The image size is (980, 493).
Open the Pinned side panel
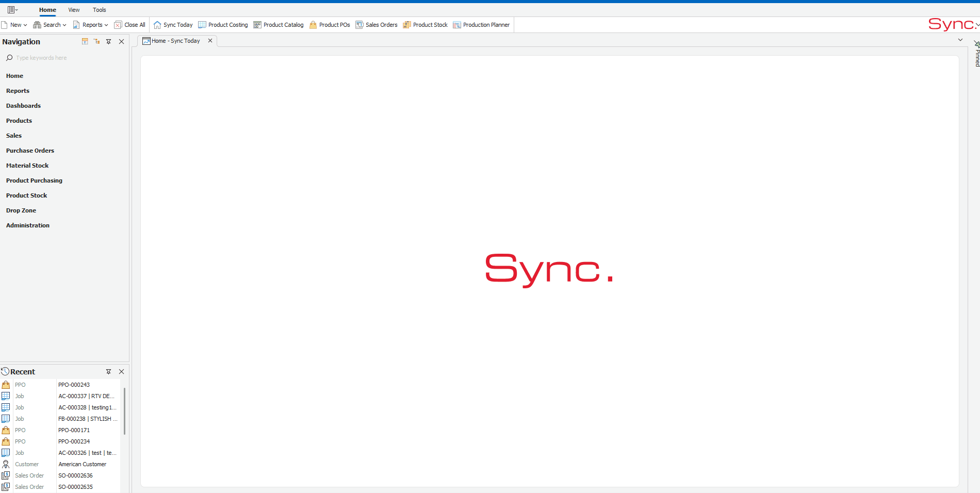tap(977, 54)
